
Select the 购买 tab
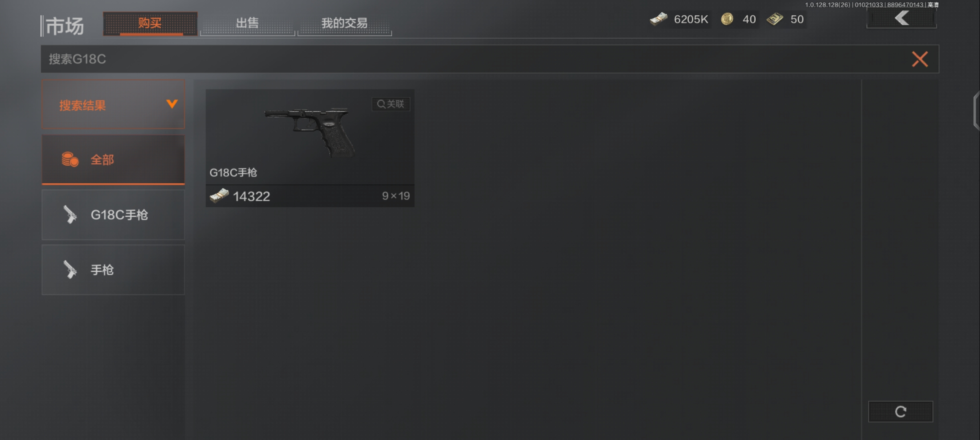150,23
